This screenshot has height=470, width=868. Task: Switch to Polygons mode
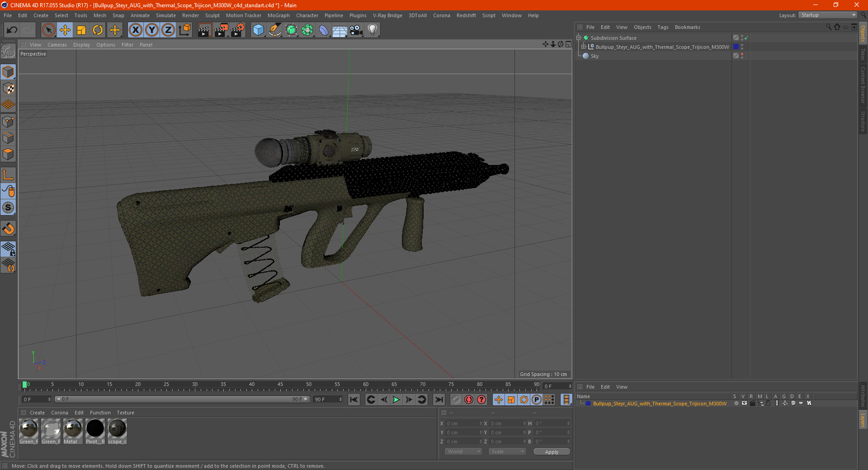pos(8,154)
